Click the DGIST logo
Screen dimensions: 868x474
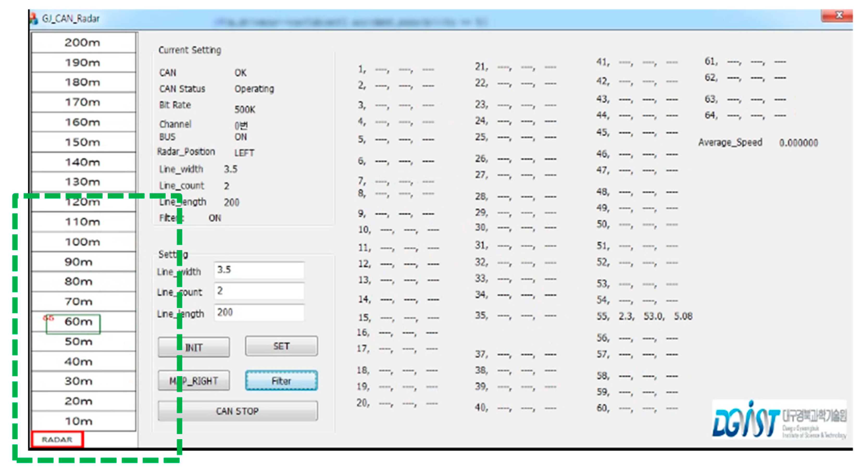pos(778,420)
